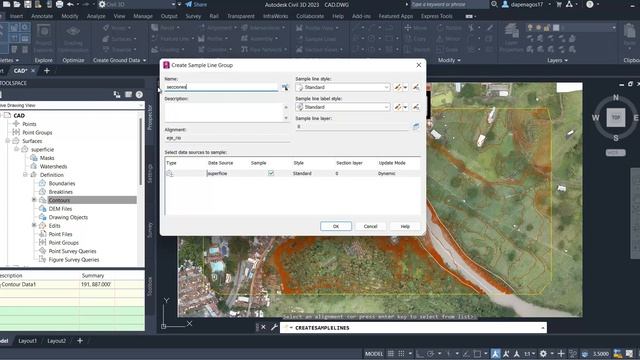Edit the sample line label style icon
The width and height of the screenshot is (640, 360).
[398, 107]
